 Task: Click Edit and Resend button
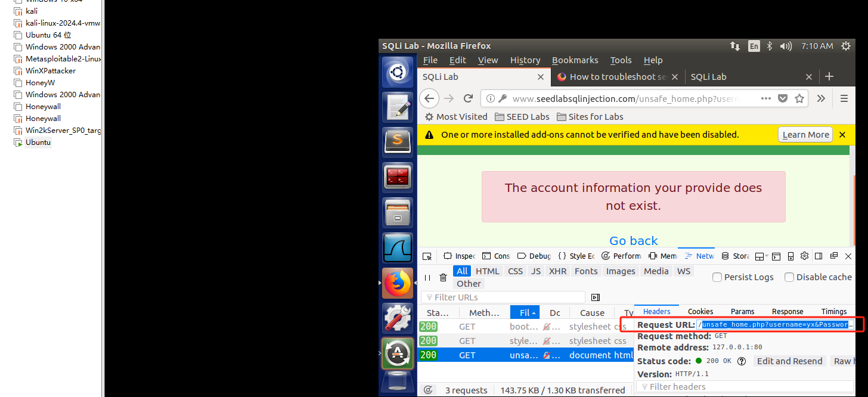coord(789,361)
